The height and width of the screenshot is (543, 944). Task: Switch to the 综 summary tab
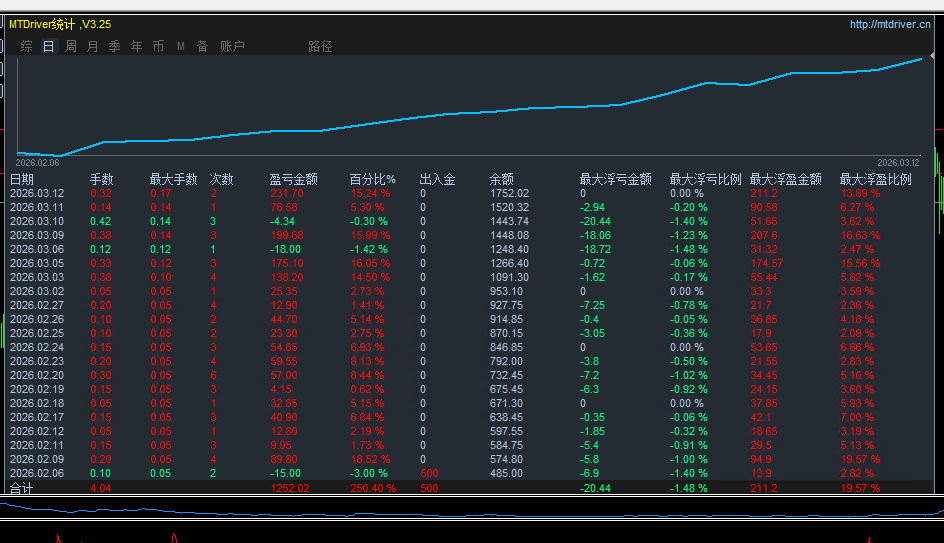(26, 46)
